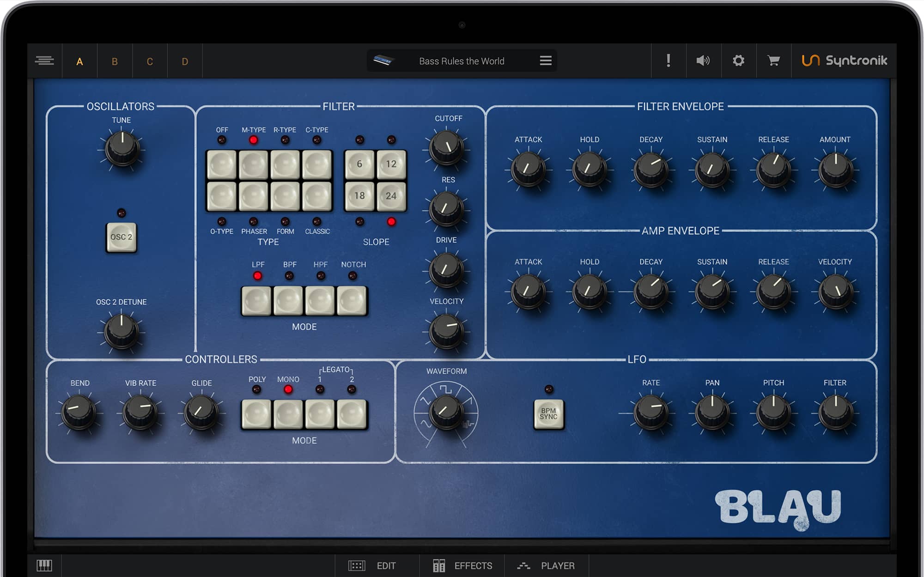Toggle the OSC 2 button

click(122, 237)
